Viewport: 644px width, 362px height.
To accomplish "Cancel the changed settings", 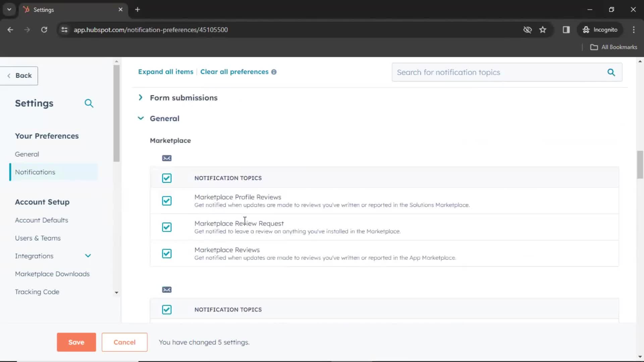I will pos(124,342).
